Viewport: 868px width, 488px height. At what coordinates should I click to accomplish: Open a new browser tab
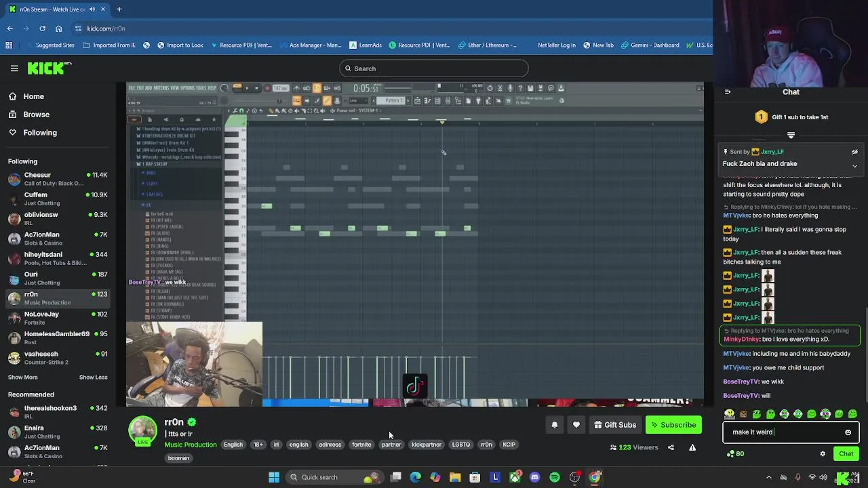point(119,9)
